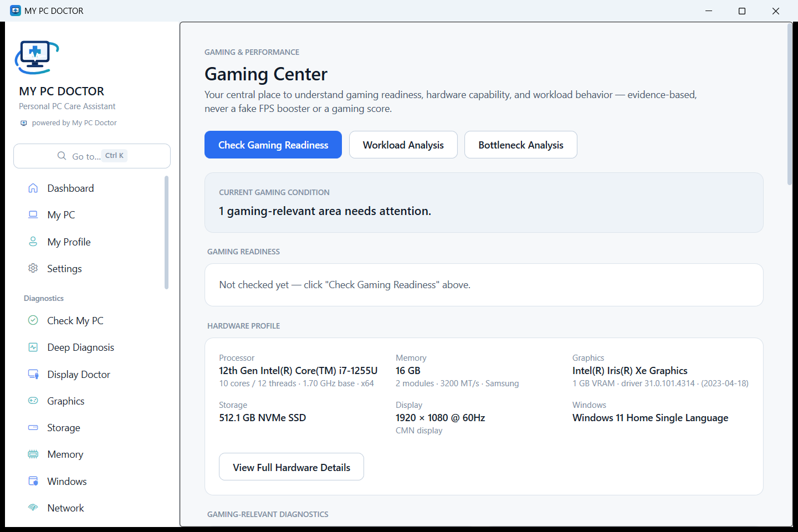Open Graphics diagnostics label
Screen dimensions: 798x532
click(66, 401)
